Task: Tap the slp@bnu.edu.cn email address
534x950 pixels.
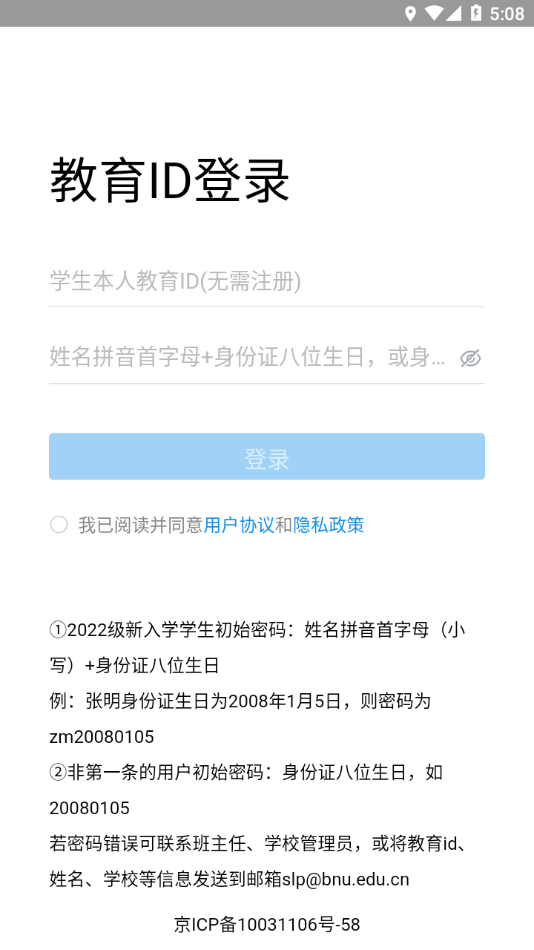Action: [345, 879]
